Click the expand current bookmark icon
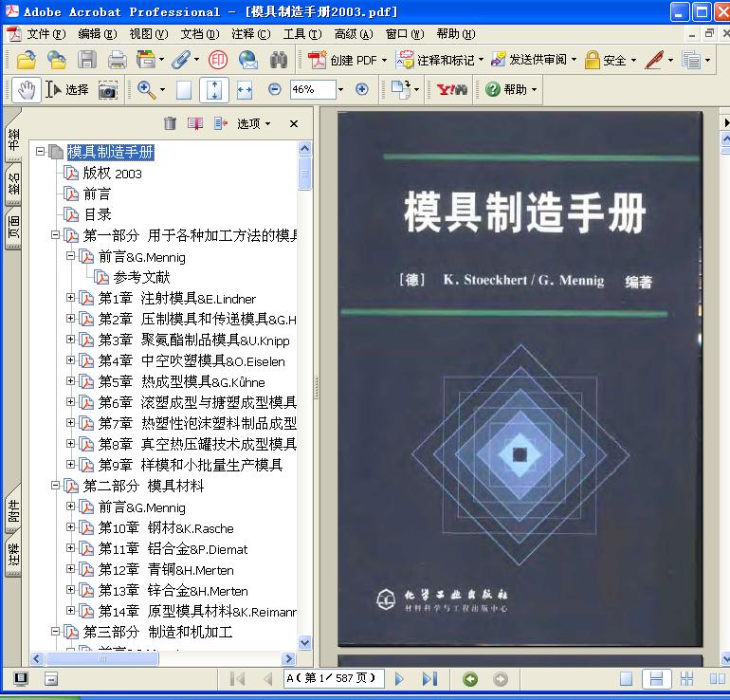This screenshot has height=700, width=730. (x=221, y=123)
